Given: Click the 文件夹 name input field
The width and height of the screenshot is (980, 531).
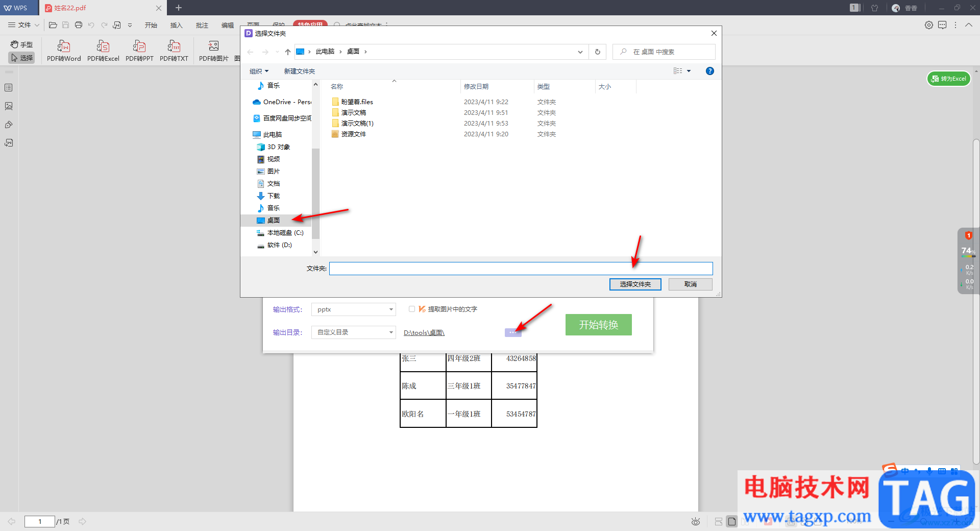Looking at the screenshot, I should point(521,269).
